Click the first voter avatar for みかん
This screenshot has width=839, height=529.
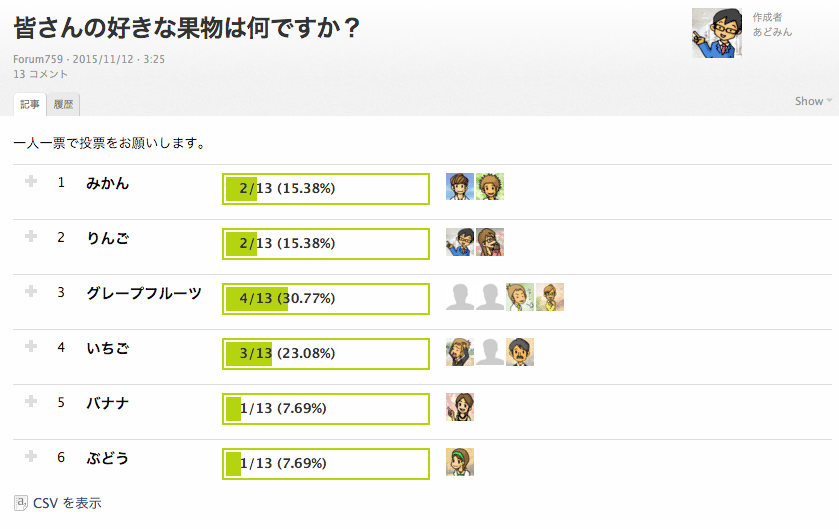[x=460, y=187]
